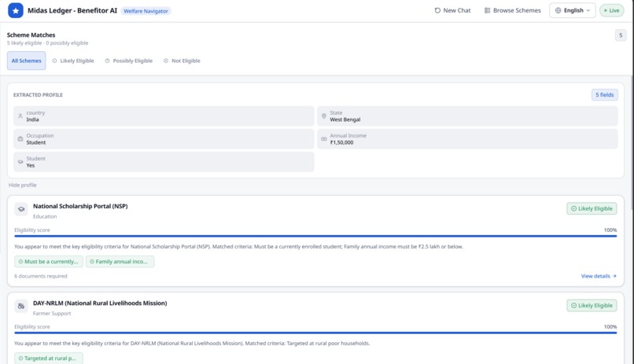Click the scheme count badge 5
The image size is (634, 364).
pyautogui.click(x=621, y=35)
